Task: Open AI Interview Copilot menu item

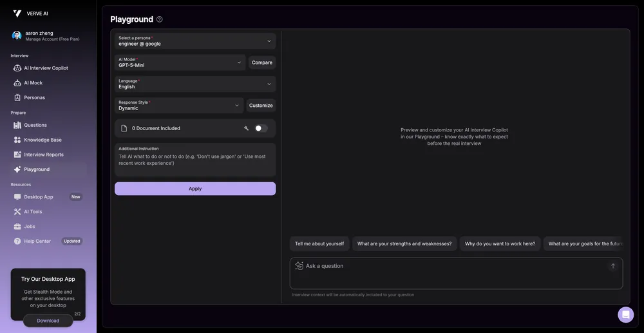Action: point(46,68)
